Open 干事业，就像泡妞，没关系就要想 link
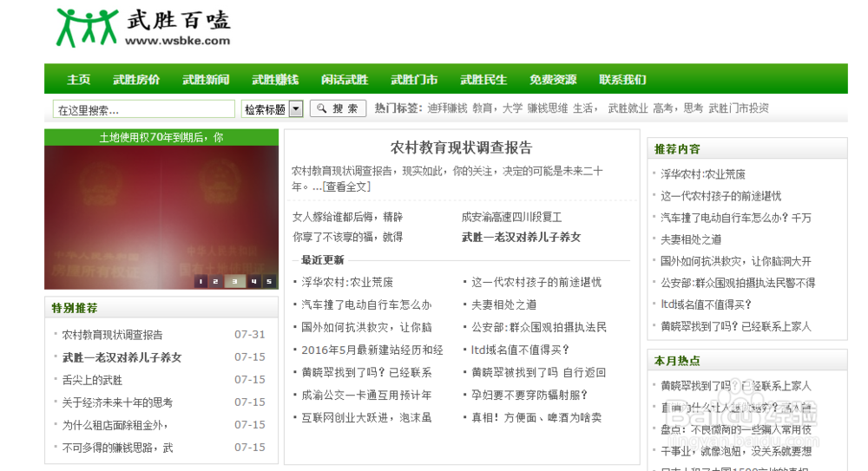 click(736, 452)
